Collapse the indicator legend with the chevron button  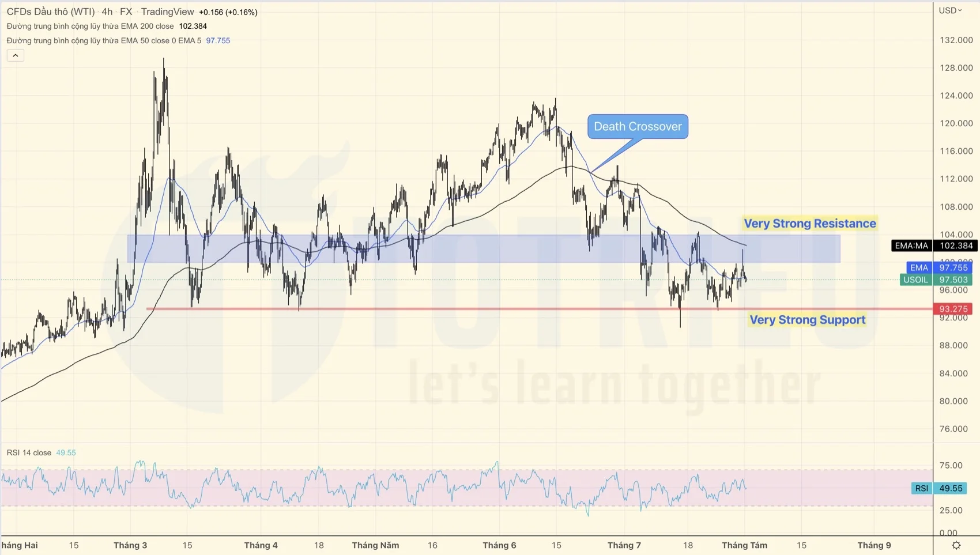tap(16, 55)
